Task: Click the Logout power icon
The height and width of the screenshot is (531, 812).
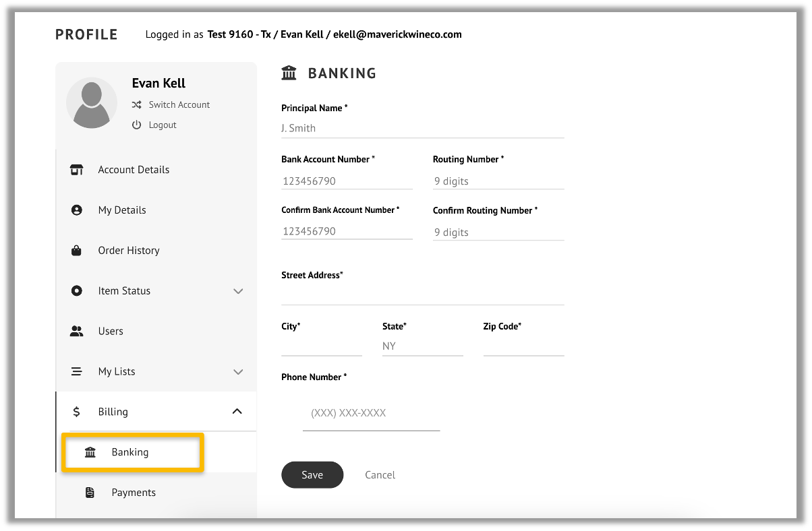Action: click(137, 125)
